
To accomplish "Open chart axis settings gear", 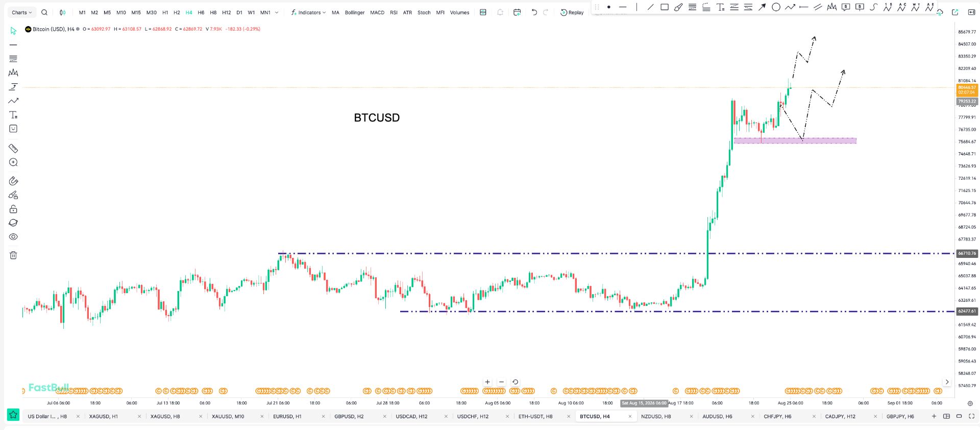I will pos(970,403).
